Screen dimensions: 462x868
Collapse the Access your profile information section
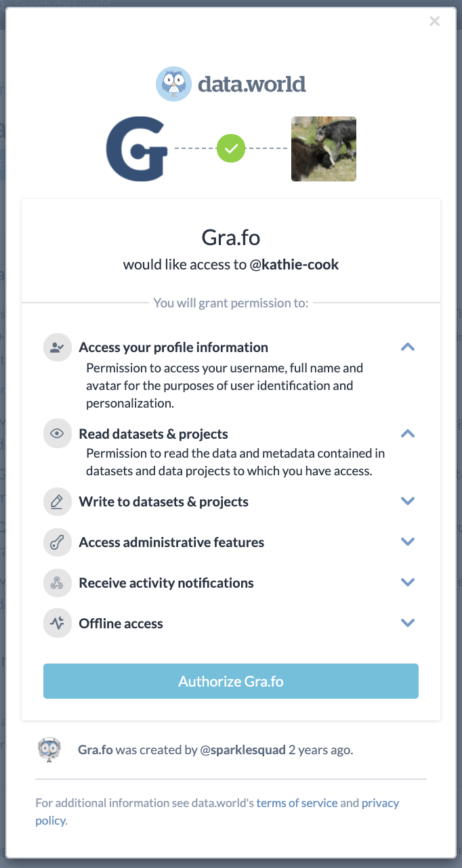click(x=408, y=347)
